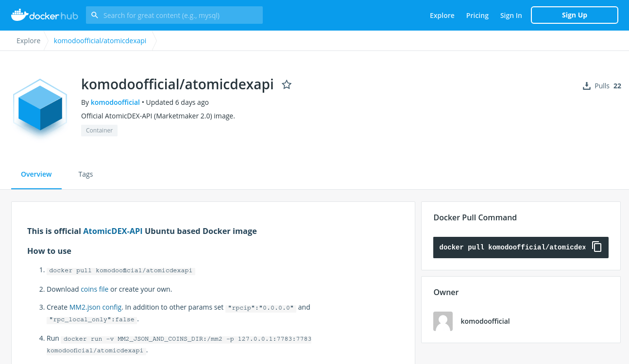Screen dimensions: 629x364
Task: Click the 'How to use' heading
Action: click(x=49, y=251)
